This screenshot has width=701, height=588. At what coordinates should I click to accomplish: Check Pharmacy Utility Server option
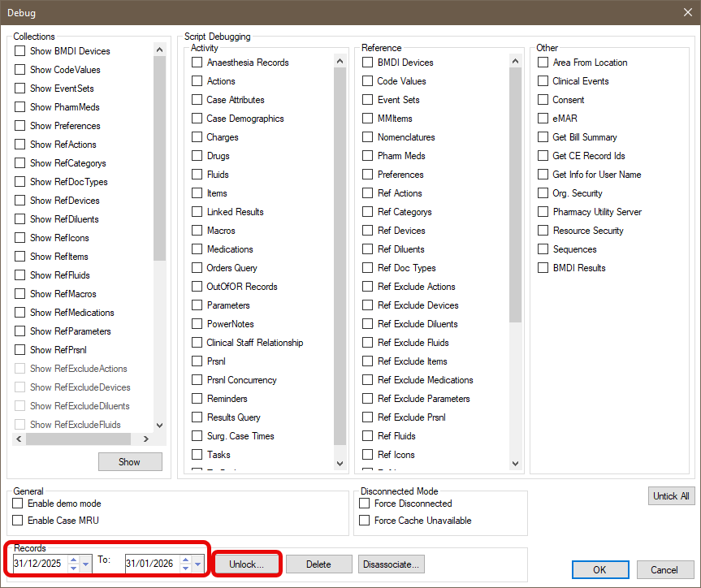(x=543, y=212)
